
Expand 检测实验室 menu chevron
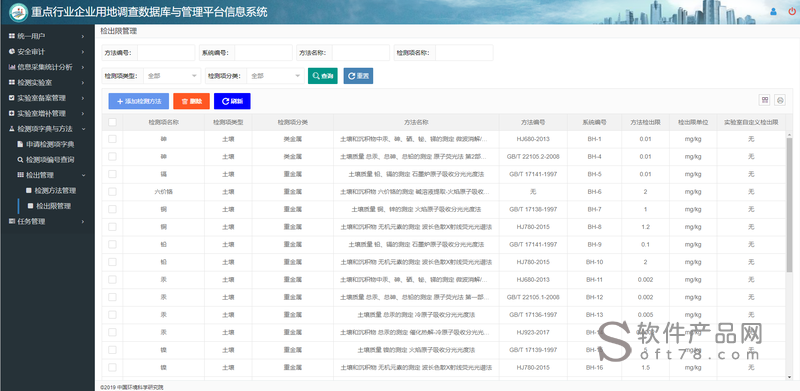coord(83,82)
